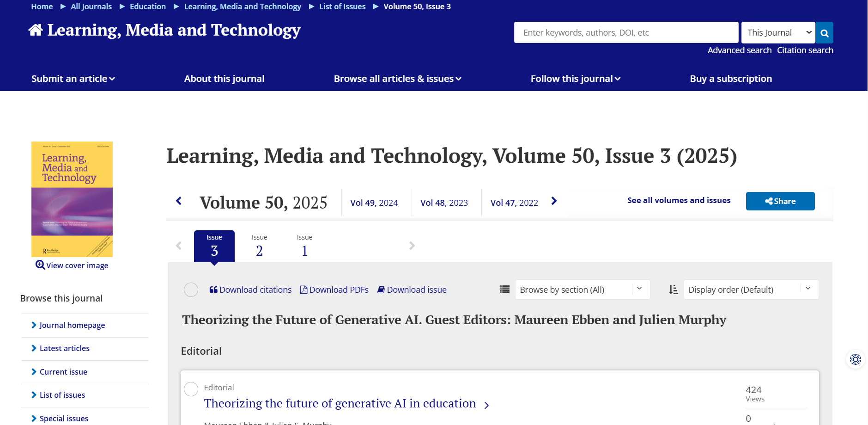Open See all volumes and issues
The height and width of the screenshot is (425, 868).
click(679, 200)
